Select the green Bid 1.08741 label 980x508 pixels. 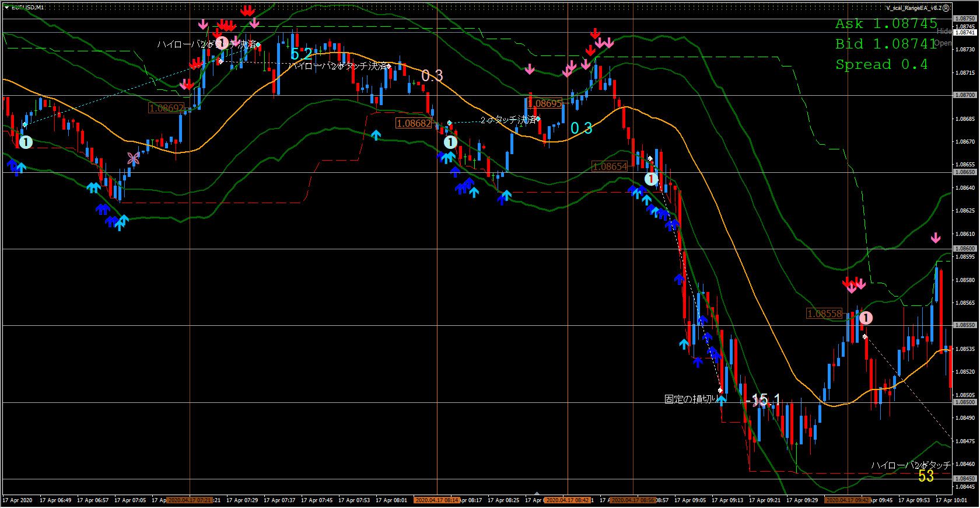pyautogui.click(x=885, y=44)
